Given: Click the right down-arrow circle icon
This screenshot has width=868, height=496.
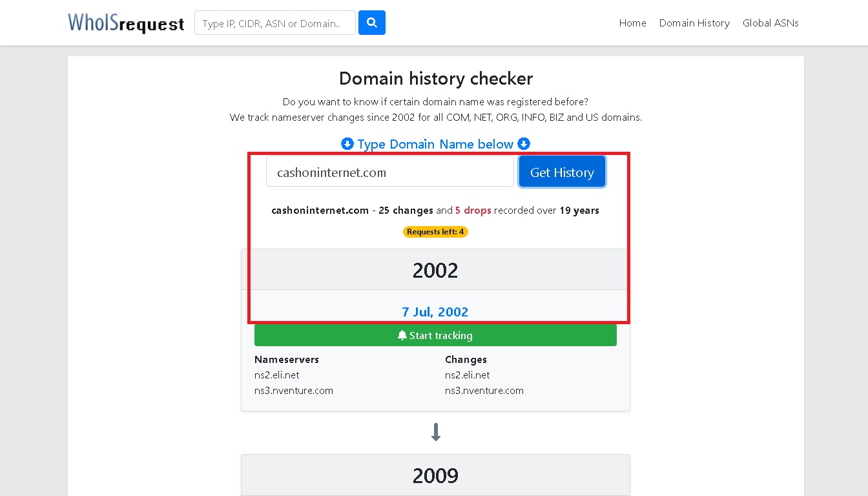Looking at the screenshot, I should point(524,144).
